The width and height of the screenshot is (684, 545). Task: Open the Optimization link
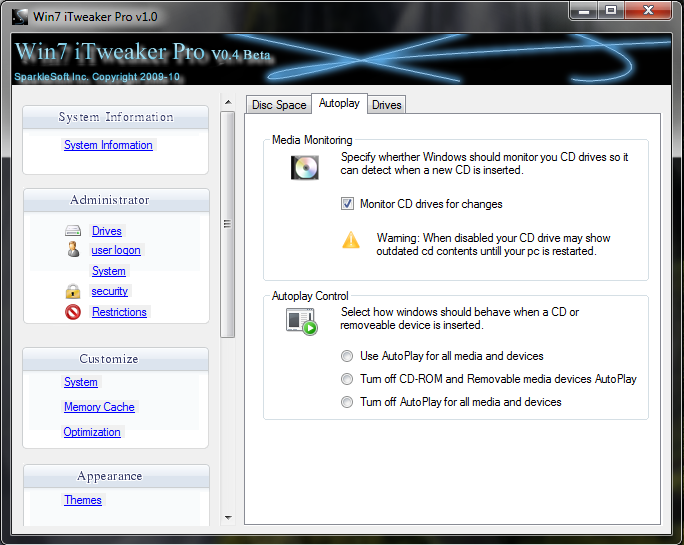[92, 432]
